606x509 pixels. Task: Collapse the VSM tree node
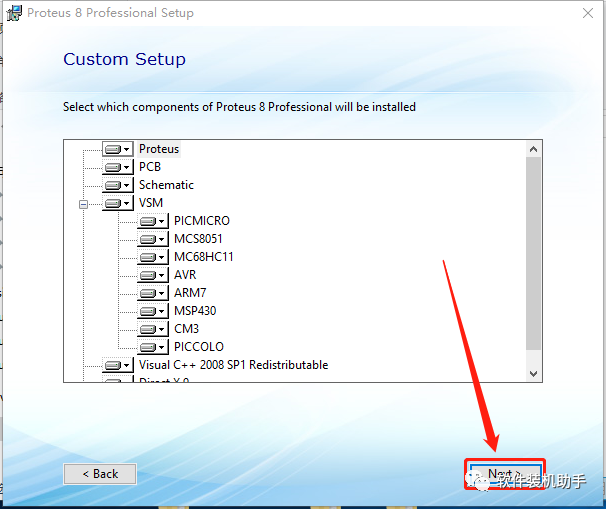(x=83, y=204)
